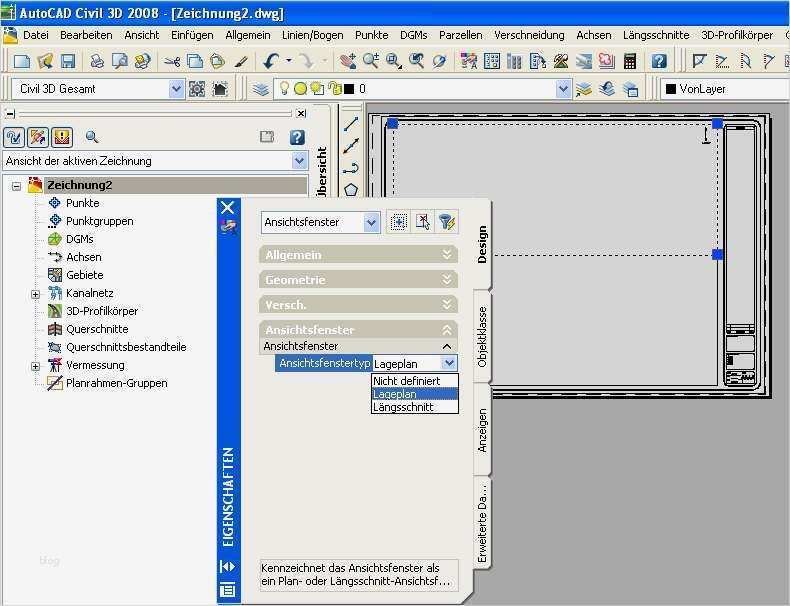Click the Undo arrow icon

tap(271, 61)
